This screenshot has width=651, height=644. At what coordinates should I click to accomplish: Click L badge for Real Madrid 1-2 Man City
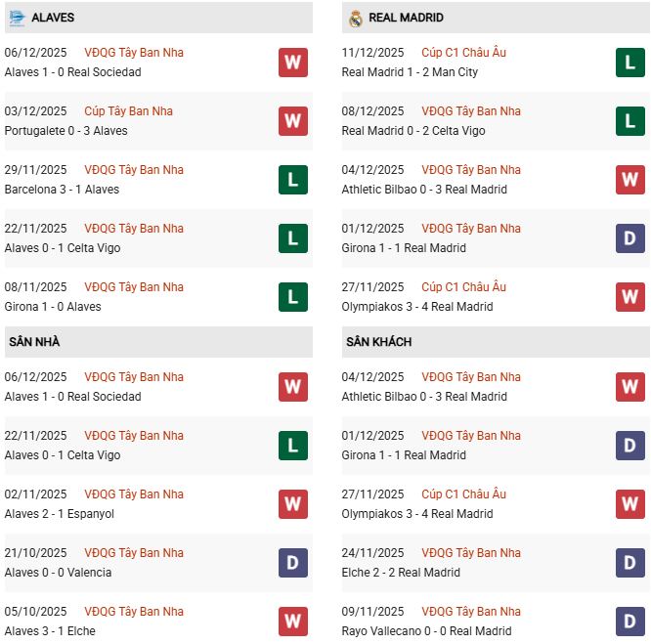pyautogui.click(x=630, y=63)
